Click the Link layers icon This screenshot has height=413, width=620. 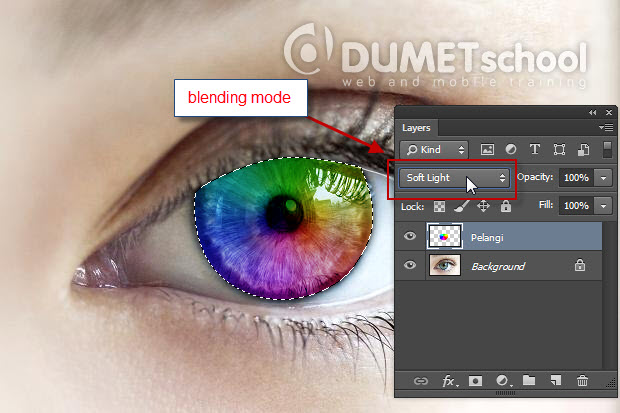421,381
